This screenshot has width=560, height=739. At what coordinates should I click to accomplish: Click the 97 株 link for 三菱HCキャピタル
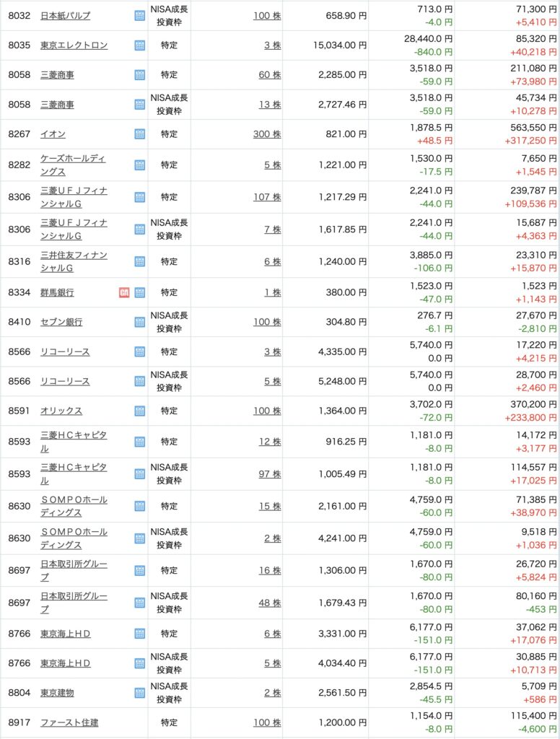pyautogui.click(x=269, y=473)
